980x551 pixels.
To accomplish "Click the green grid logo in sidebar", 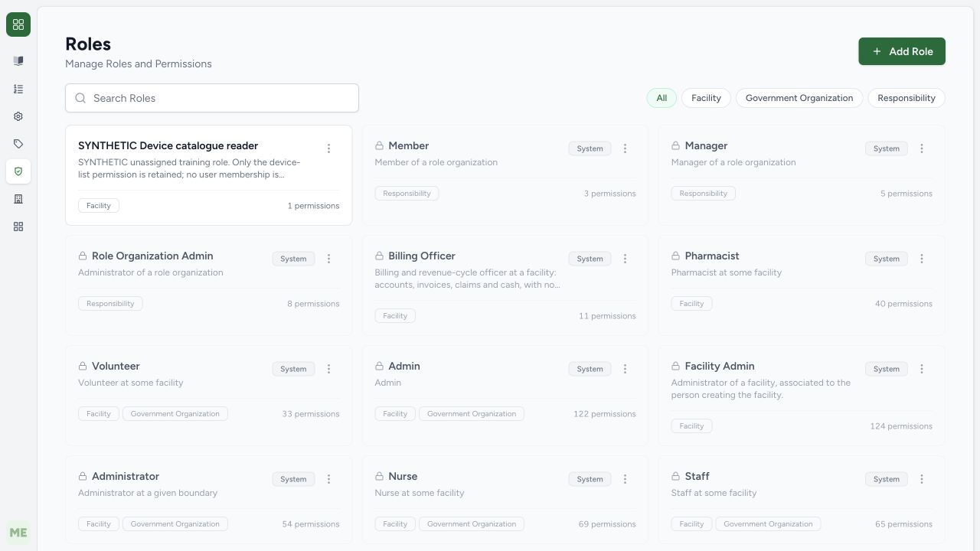I will (x=18, y=24).
